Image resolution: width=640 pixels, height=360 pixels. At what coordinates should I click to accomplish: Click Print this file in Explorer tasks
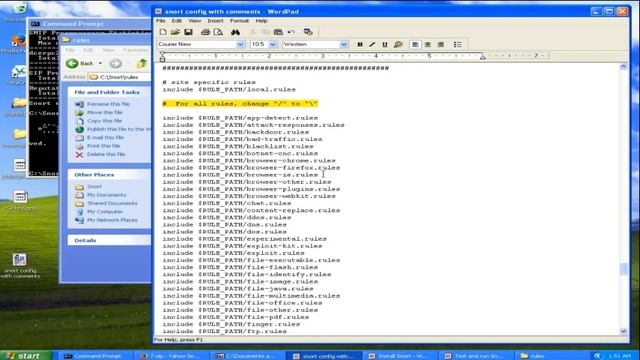tap(104, 146)
